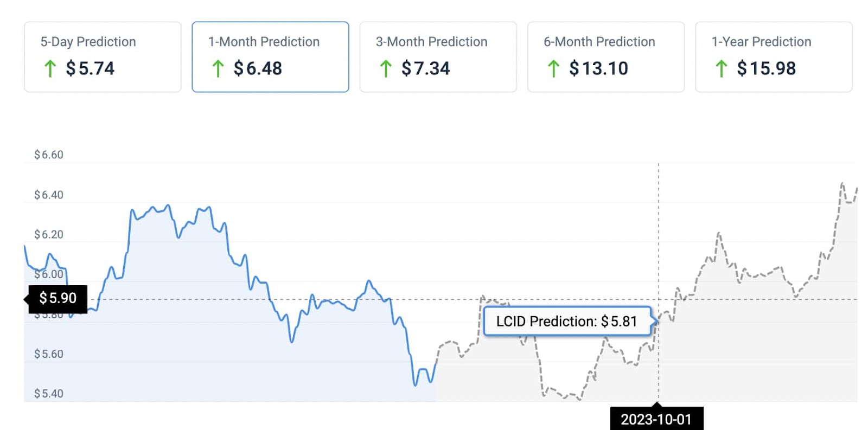
Task: Click green up arrow beside $7.34
Action: point(386,69)
